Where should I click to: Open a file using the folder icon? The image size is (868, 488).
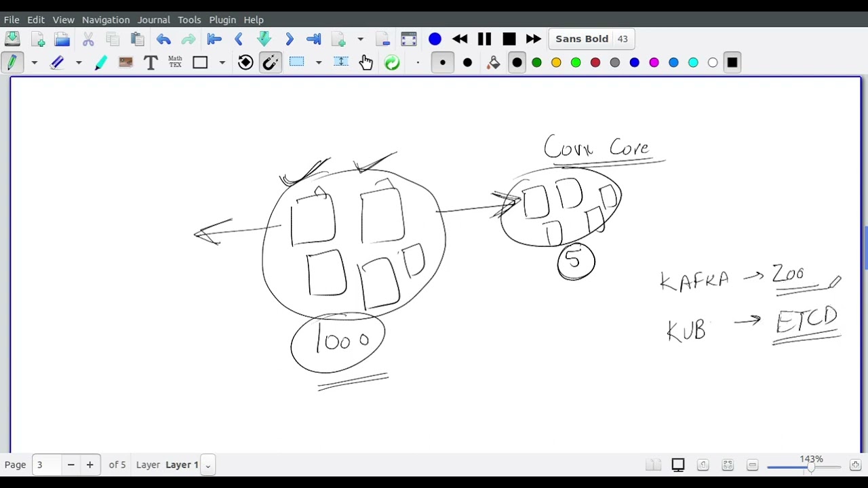point(62,39)
